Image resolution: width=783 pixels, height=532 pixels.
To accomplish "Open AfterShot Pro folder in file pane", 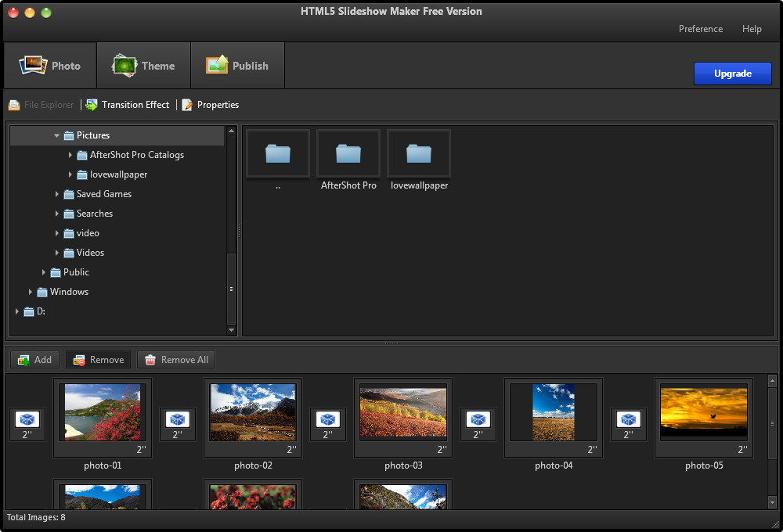I will pos(348,153).
